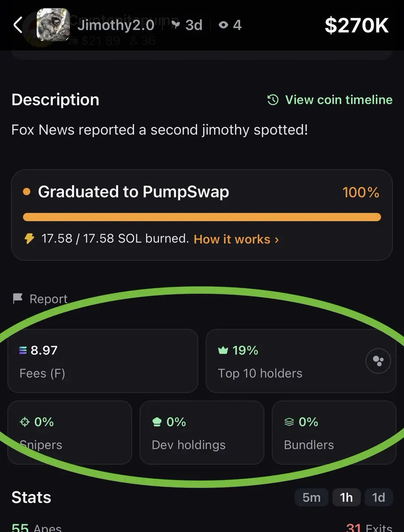Click the clock icon beside View coin timeline
The width and height of the screenshot is (404, 532).
tap(273, 100)
